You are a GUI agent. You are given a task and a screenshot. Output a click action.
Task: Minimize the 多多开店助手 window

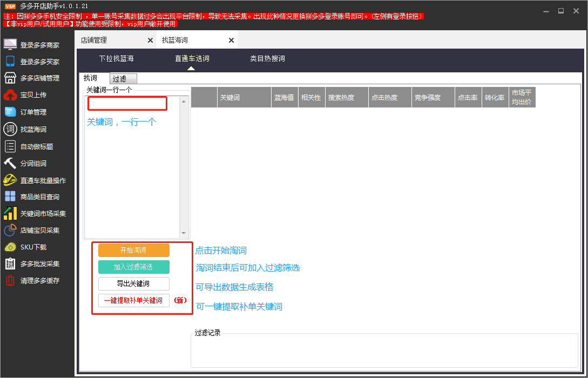click(x=546, y=11)
